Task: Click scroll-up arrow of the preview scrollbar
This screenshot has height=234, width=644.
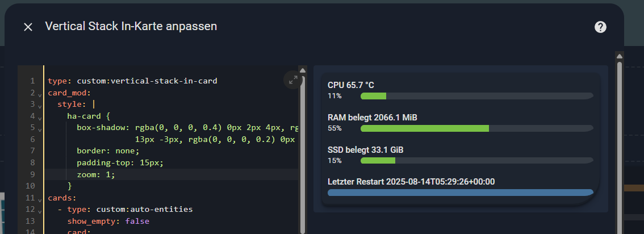Action: coord(620,56)
